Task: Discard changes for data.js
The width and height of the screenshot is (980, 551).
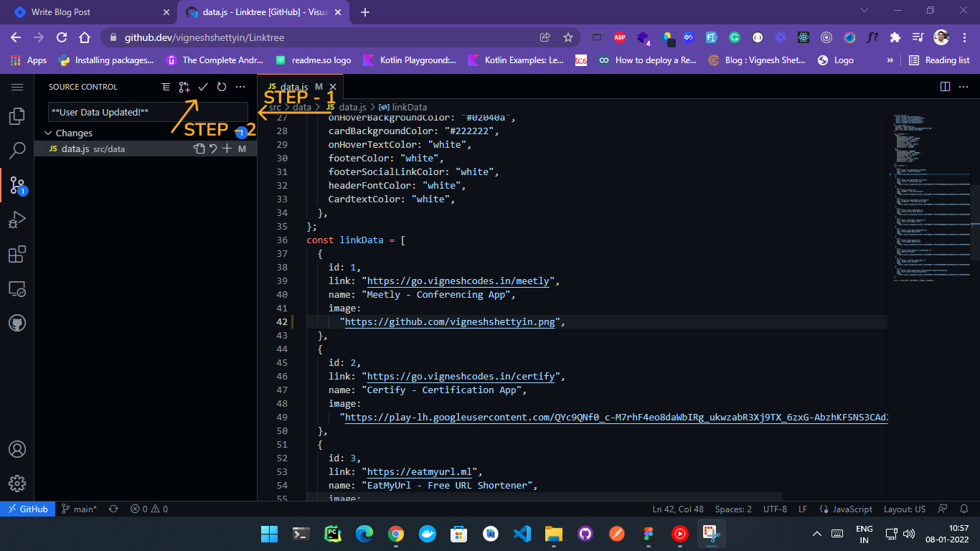Action: click(213, 149)
